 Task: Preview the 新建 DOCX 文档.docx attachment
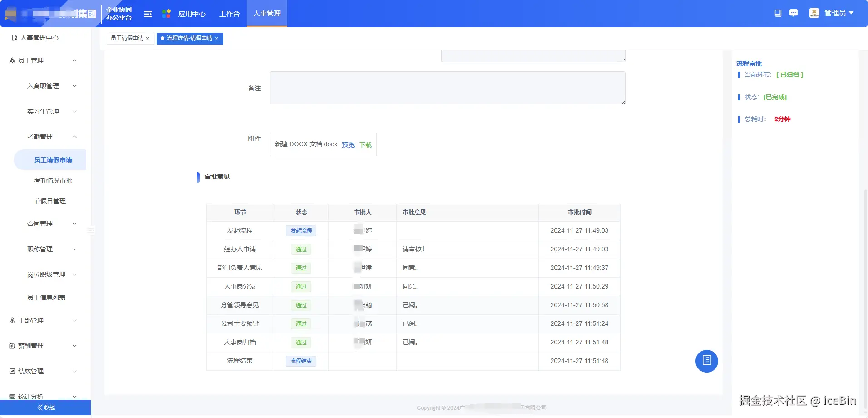(348, 144)
